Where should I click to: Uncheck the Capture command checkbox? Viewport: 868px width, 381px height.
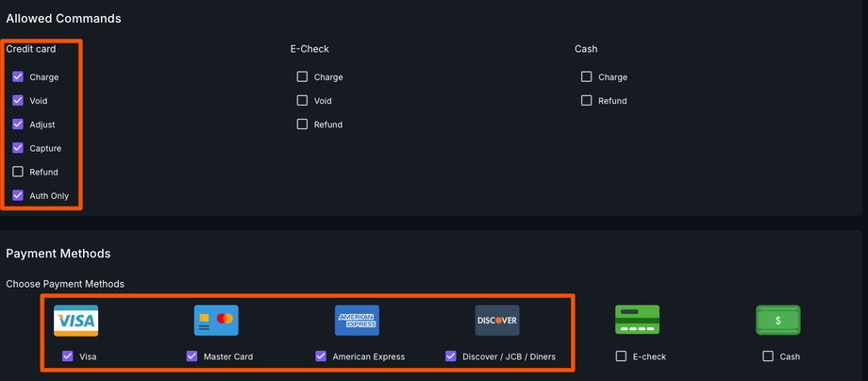click(x=18, y=148)
